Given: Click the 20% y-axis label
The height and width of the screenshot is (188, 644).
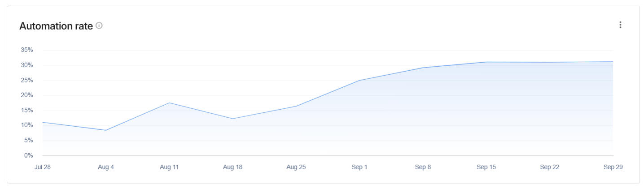Looking at the screenshot, I should [27, 95].
